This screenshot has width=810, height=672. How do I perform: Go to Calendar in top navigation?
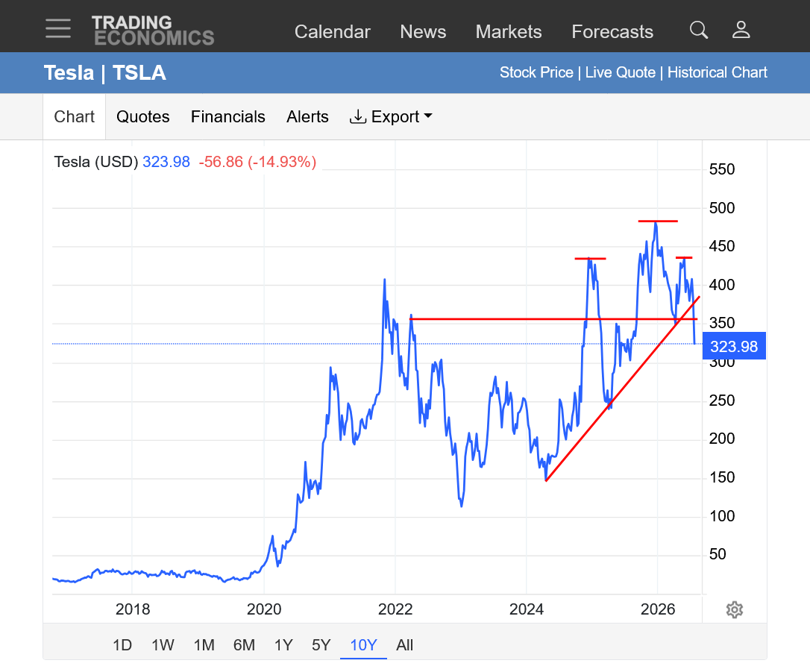pos(332,31)
